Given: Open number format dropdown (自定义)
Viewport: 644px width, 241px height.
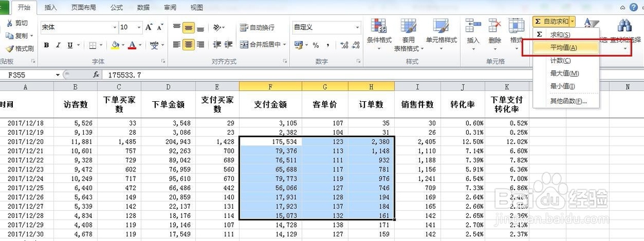Looking at the screenshot, I should [357, 28].
